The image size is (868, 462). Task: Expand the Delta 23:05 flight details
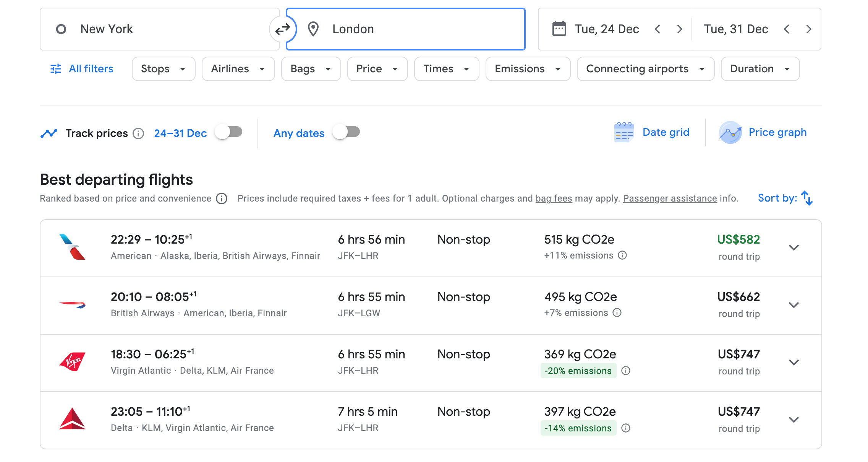click(794, 420)
